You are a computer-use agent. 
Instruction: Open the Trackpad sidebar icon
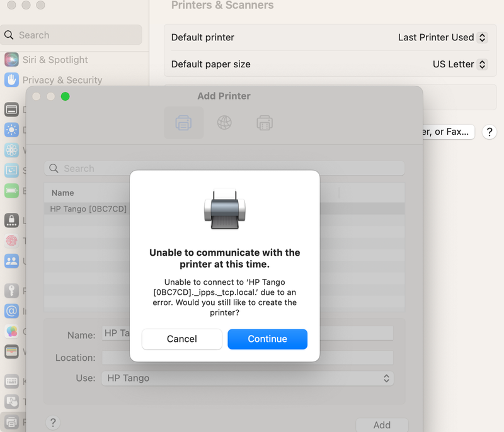[11, 402]
